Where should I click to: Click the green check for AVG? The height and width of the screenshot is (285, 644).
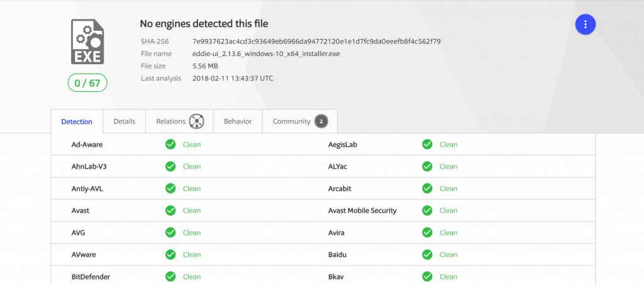(170, 232)
